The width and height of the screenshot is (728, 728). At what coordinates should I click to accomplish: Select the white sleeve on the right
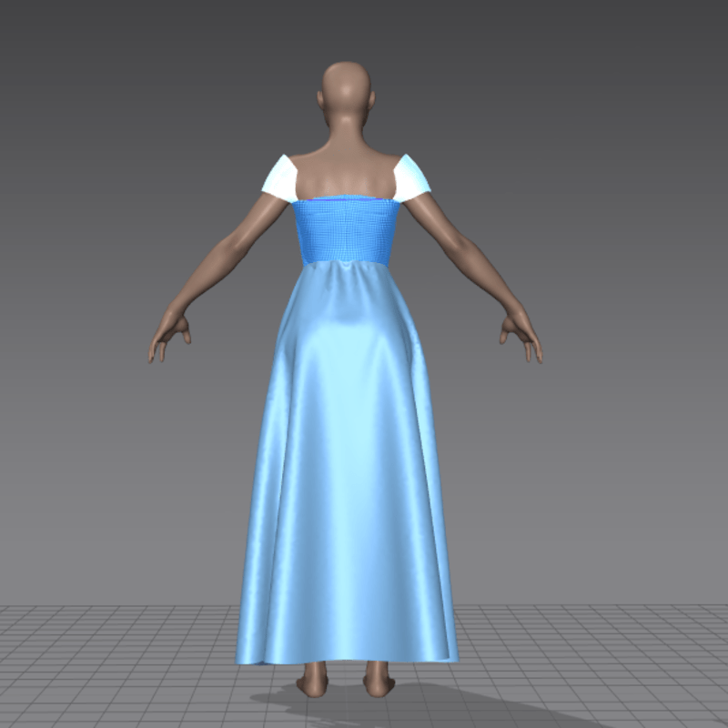(x=410, y=177)
